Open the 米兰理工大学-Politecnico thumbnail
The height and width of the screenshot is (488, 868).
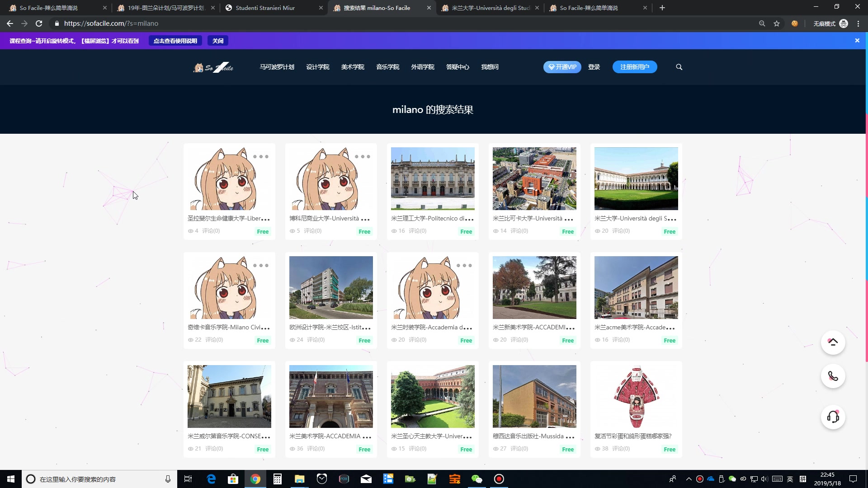pyautogui.click(x=433, y=178)
